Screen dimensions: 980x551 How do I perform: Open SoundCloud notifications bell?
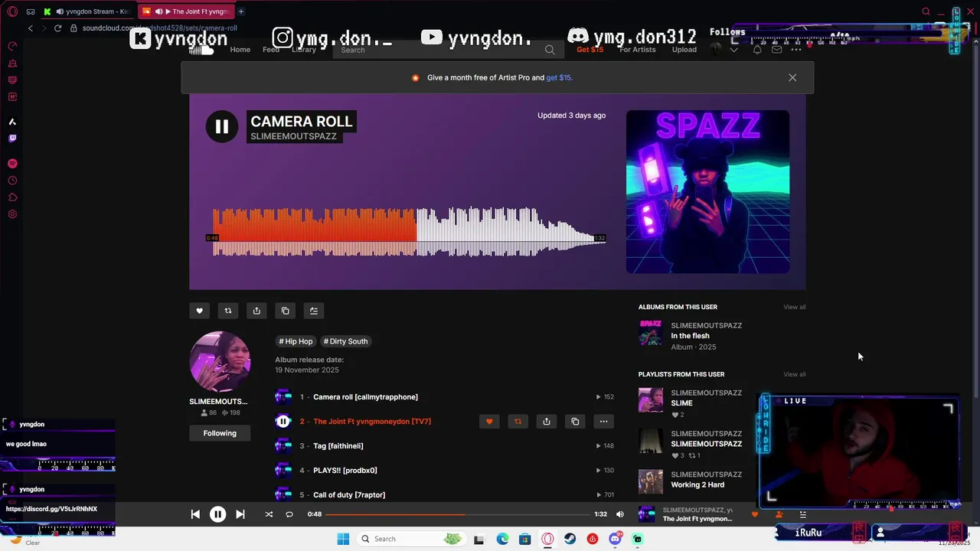tap(757, 50)
